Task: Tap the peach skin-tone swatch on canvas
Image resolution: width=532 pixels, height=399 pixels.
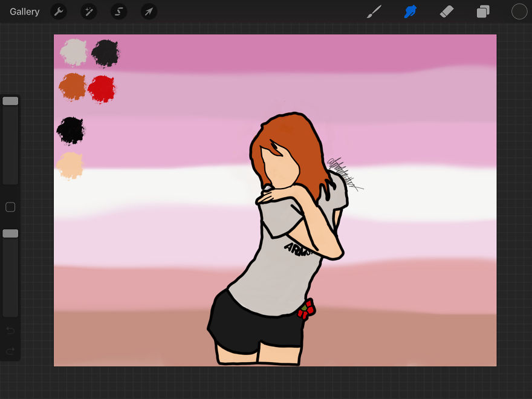Action: tap(70, 165)
